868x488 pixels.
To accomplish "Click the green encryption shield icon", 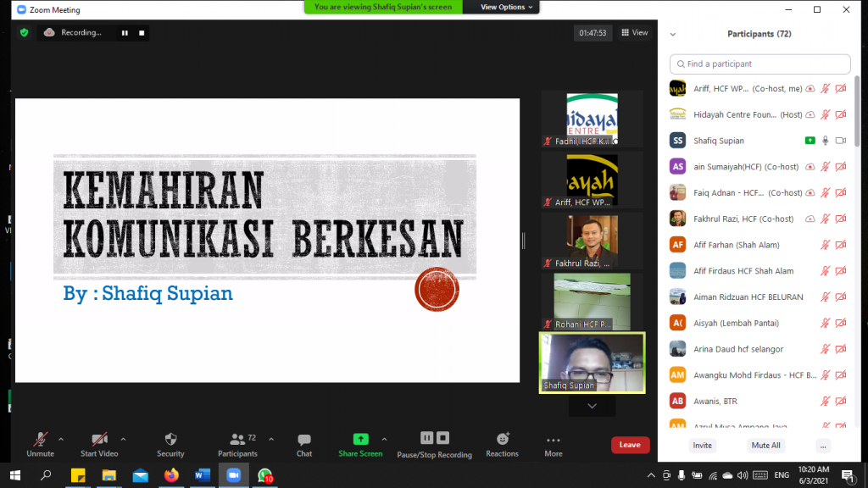I will [x=24, y=32].
